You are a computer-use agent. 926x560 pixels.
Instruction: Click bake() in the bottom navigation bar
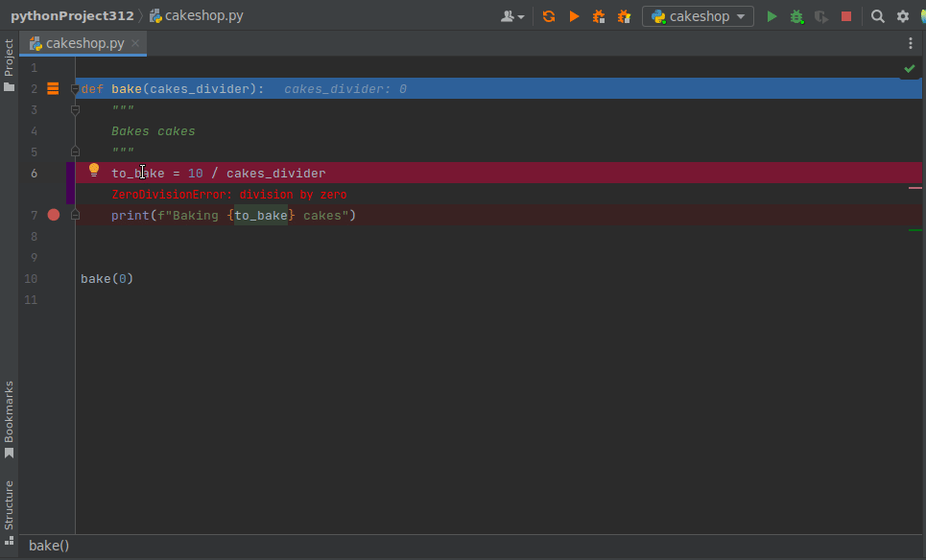pyautogui.click(x=49, y=545)
